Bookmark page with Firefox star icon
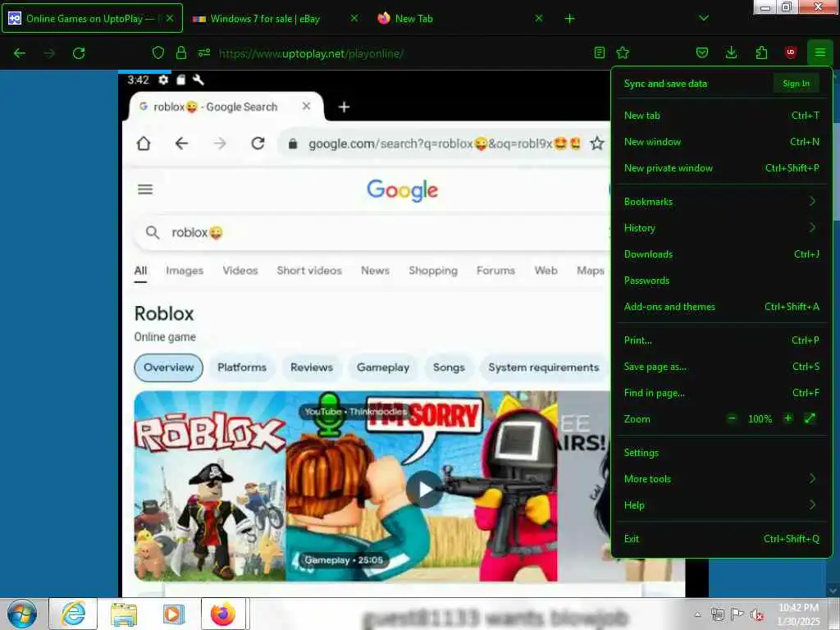Image resolution: width=840 pixels, height=630 pixels. point(623,52)
